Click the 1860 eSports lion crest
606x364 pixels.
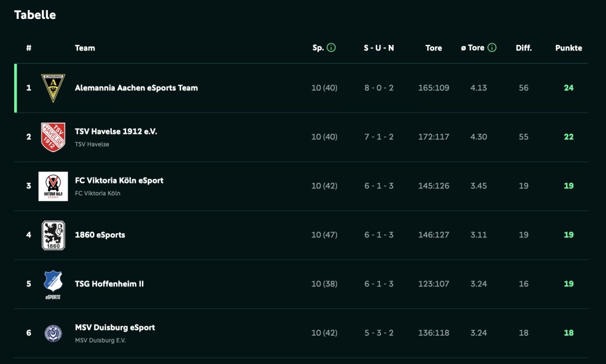coord(53,235)
